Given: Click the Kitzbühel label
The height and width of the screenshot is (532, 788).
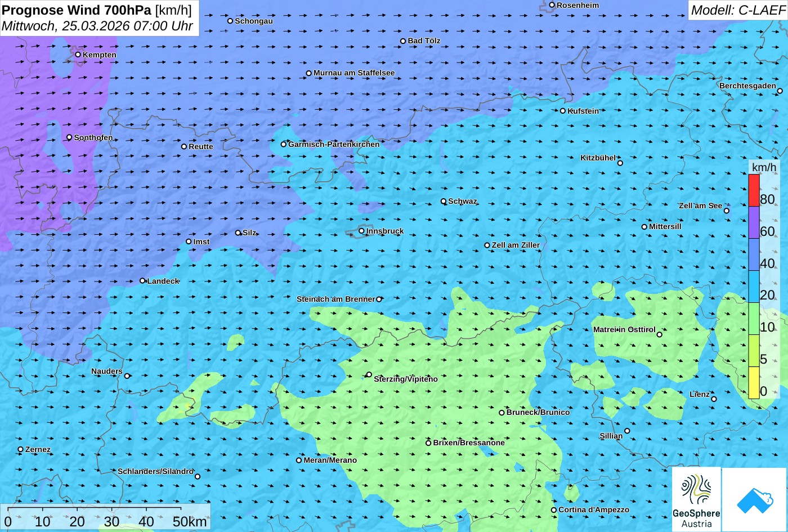Looking at the screenshot, I should coord(598,158).
